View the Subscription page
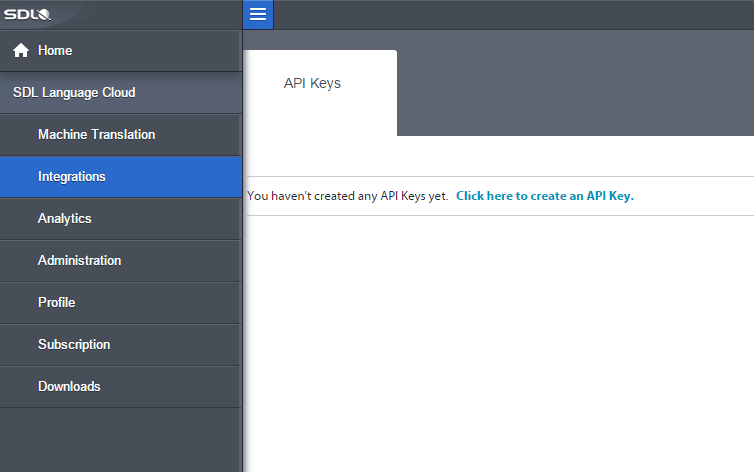The height and width of the screenshot is (472, 754). point(74,345)
